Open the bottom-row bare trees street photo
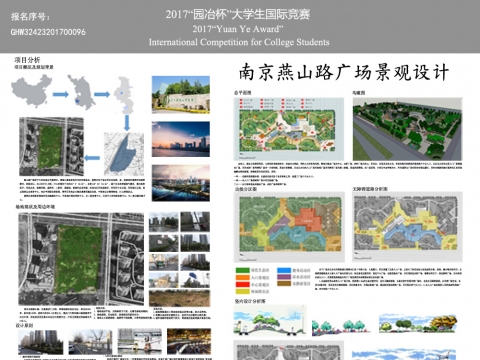Screen dimensions: 480x360 (x=90, y=341)
